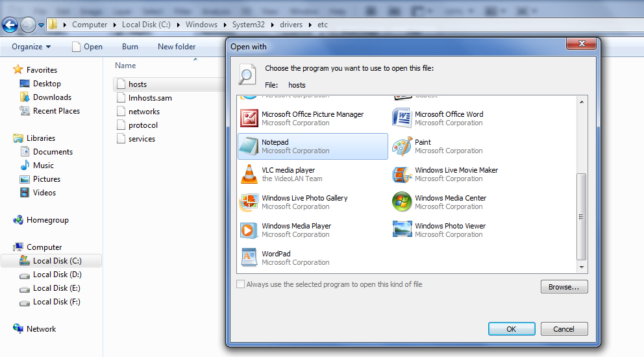Select the WordPad program icon
The height and width of the screenshot is (357, 644).
click(x=249, y=258)
